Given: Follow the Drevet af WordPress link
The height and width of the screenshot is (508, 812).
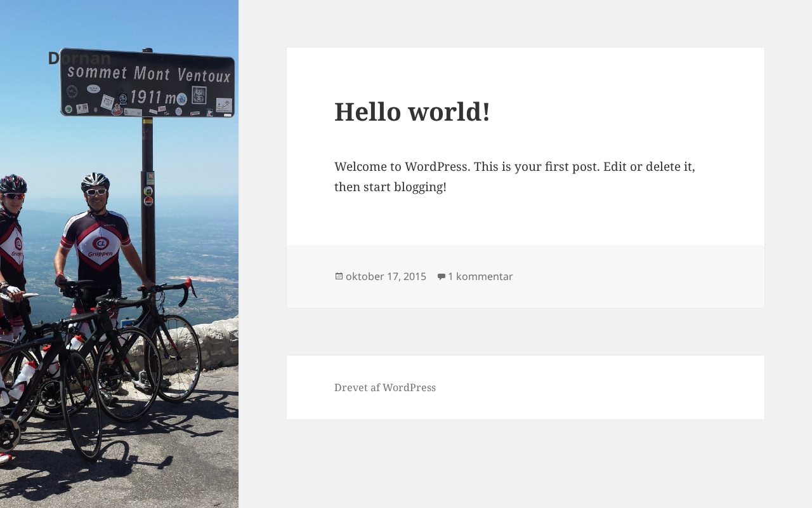Looking at the screenshot, I should [385, 387].
